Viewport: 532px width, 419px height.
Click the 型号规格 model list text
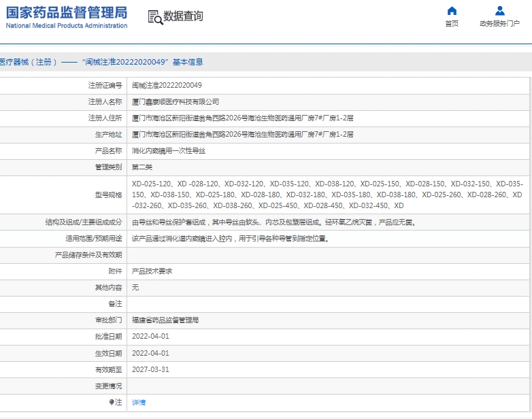tap(327, 195)
